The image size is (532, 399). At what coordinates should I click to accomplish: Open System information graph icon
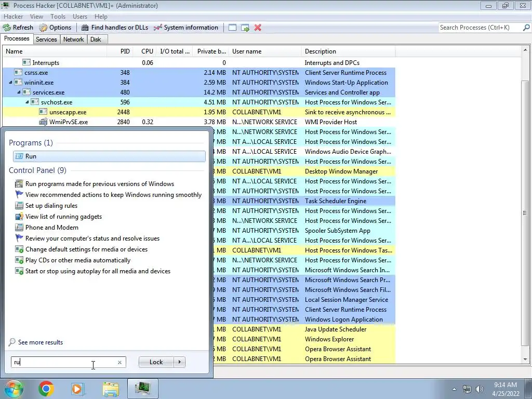coord(158,28)
